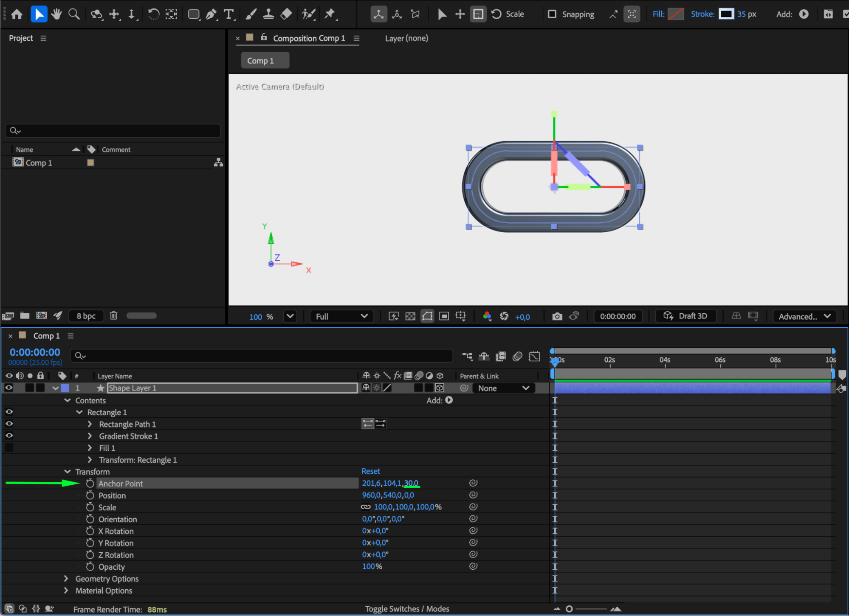Screen dimensions: 849x616
Task: Expand Geometry Options group
Action: (66, 579)
